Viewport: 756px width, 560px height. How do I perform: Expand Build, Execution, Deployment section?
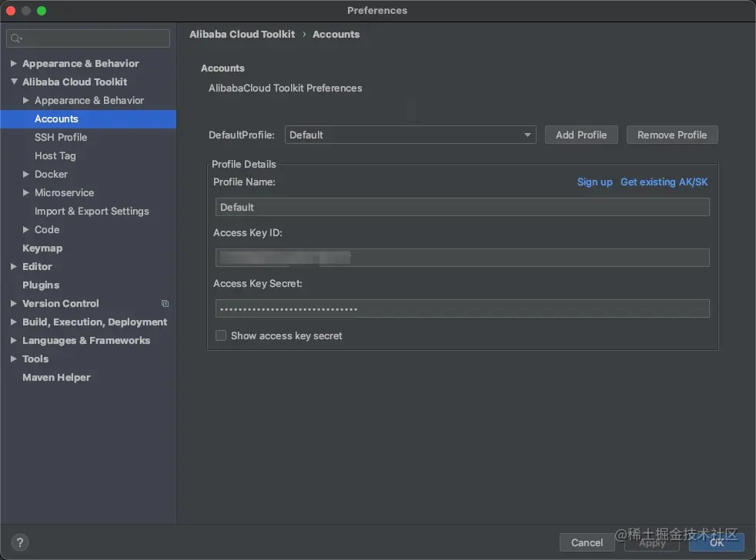click(x=14, y=322)
